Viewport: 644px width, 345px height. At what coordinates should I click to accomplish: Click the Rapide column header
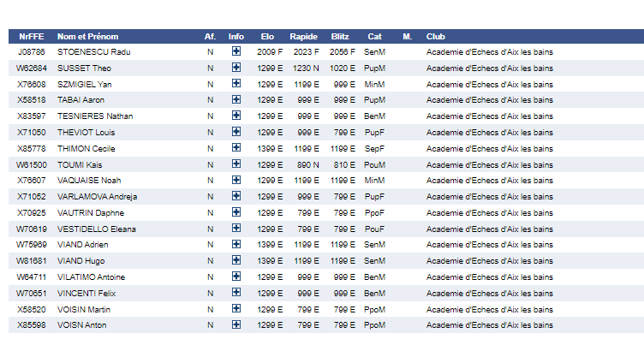303,36
